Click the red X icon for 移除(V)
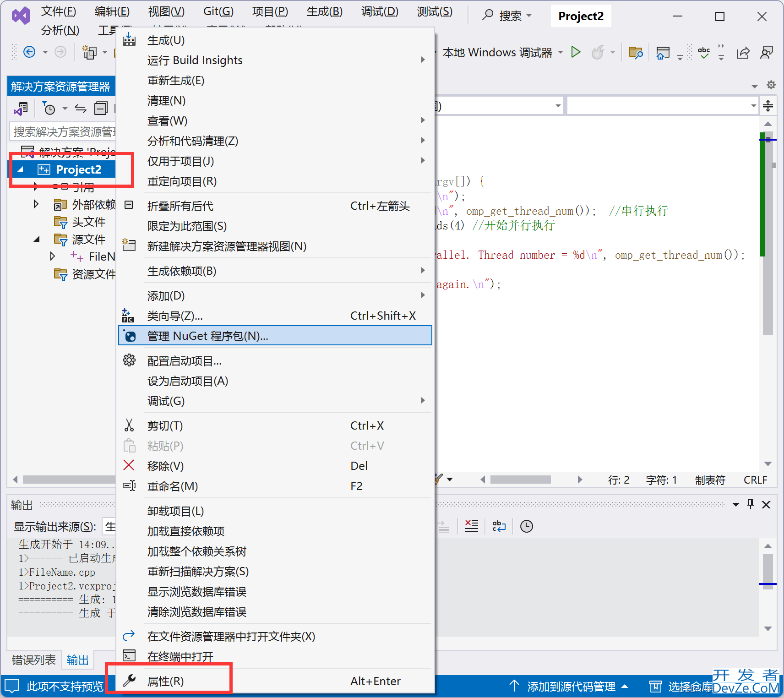 point(129,465)
